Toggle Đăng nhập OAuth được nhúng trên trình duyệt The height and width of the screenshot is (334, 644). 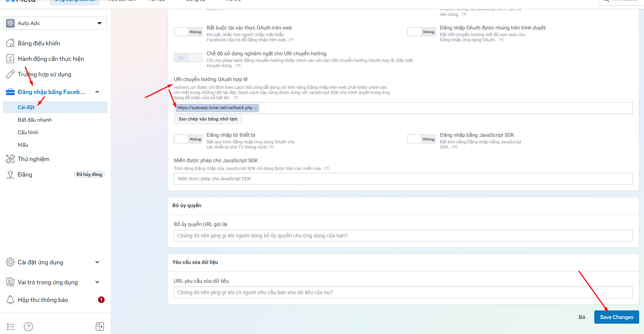click(421, 32)
